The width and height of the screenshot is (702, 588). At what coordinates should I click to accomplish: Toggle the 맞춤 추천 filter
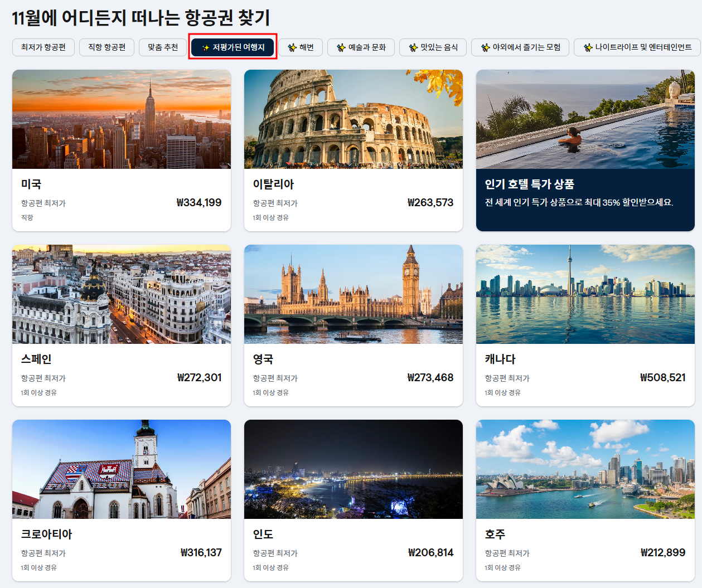point(162,47)
